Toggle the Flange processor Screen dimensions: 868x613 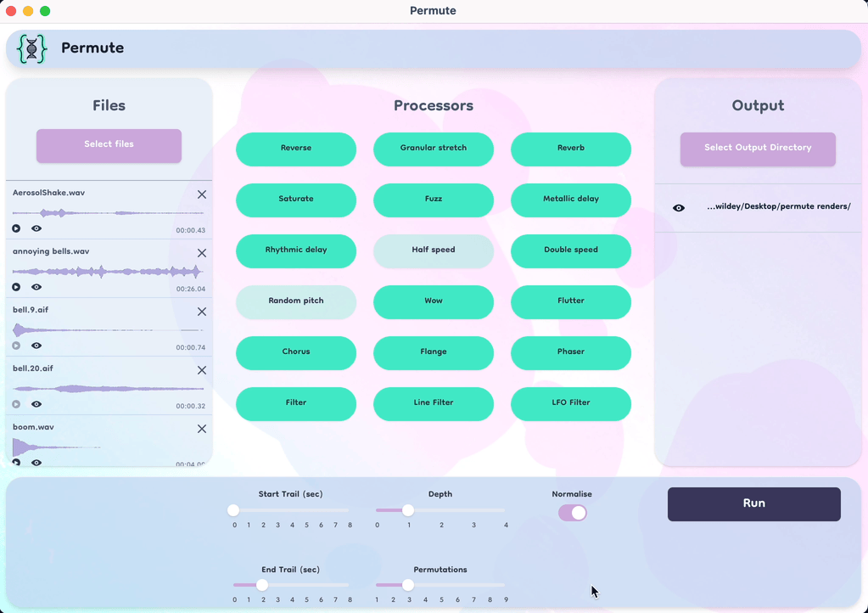click(434, 352)
